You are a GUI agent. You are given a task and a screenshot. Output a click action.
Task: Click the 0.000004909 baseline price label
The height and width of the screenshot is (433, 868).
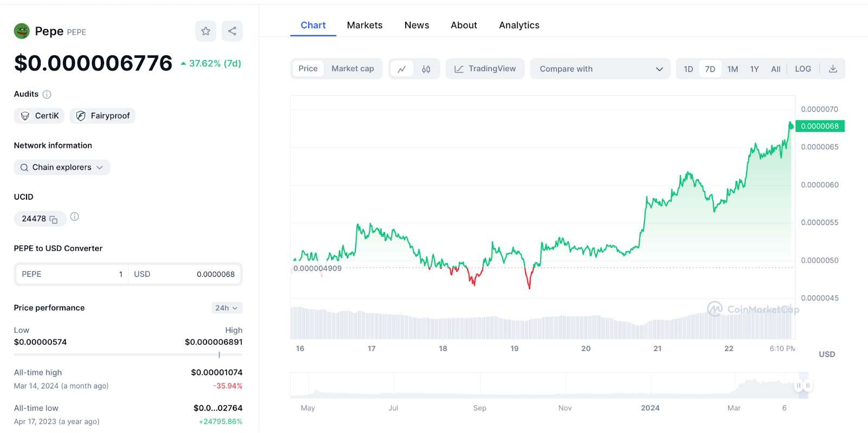317,269
